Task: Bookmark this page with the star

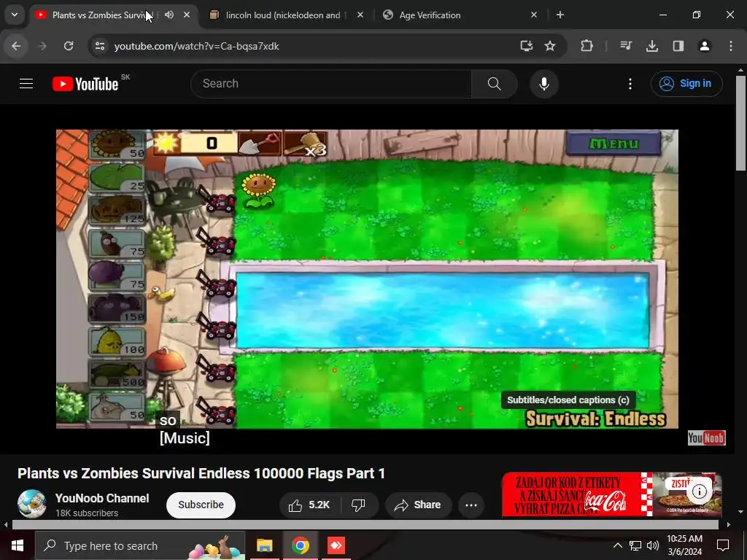Action: pyautogui.click(x=550, y=46)
